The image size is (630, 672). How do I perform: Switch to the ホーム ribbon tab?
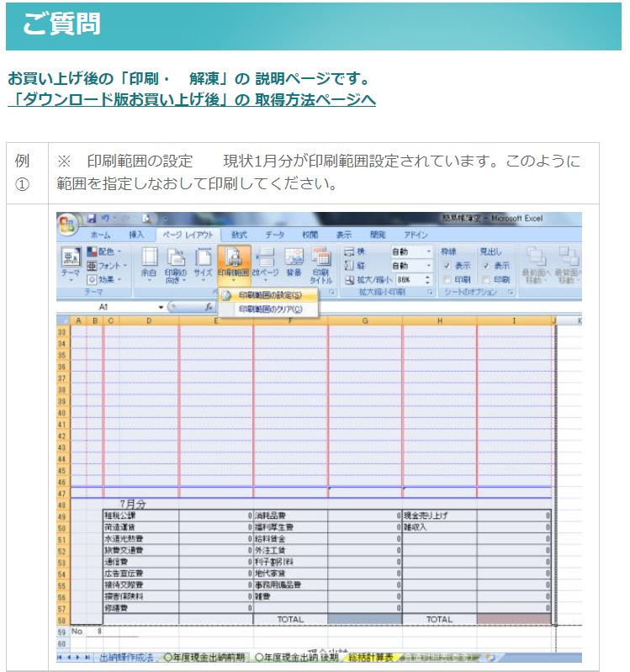click(x=100, y=235)
